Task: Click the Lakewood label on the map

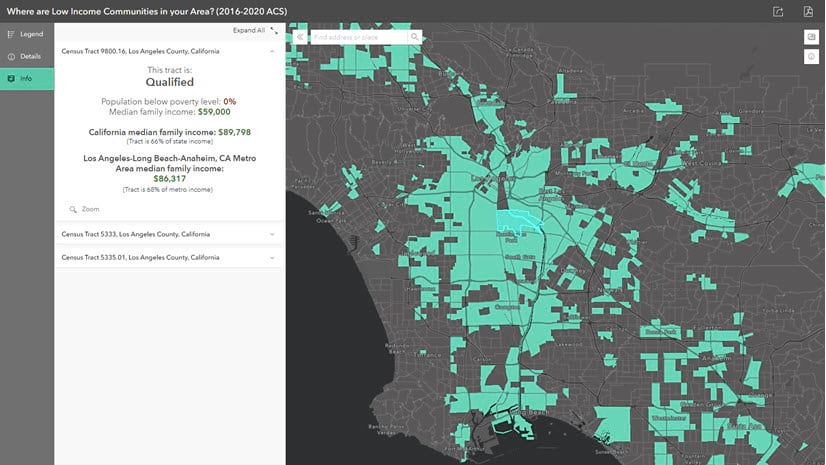Action: 568,344
